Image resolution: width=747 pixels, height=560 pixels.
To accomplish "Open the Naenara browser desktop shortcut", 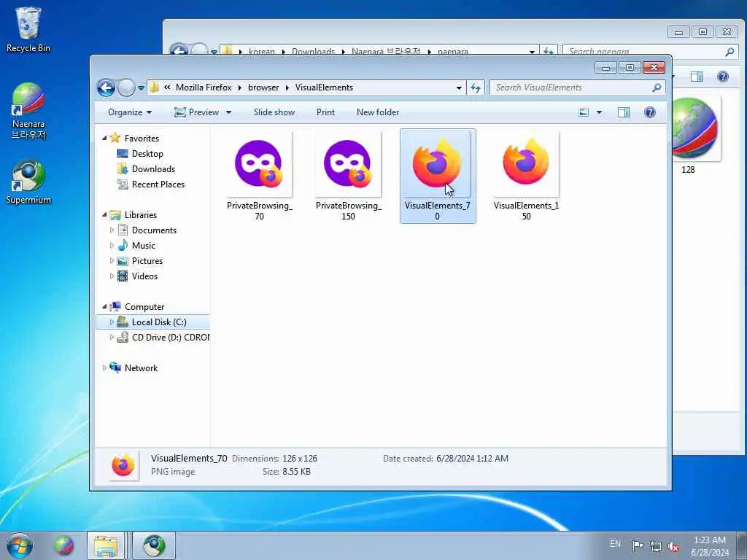I will (28, 111).
